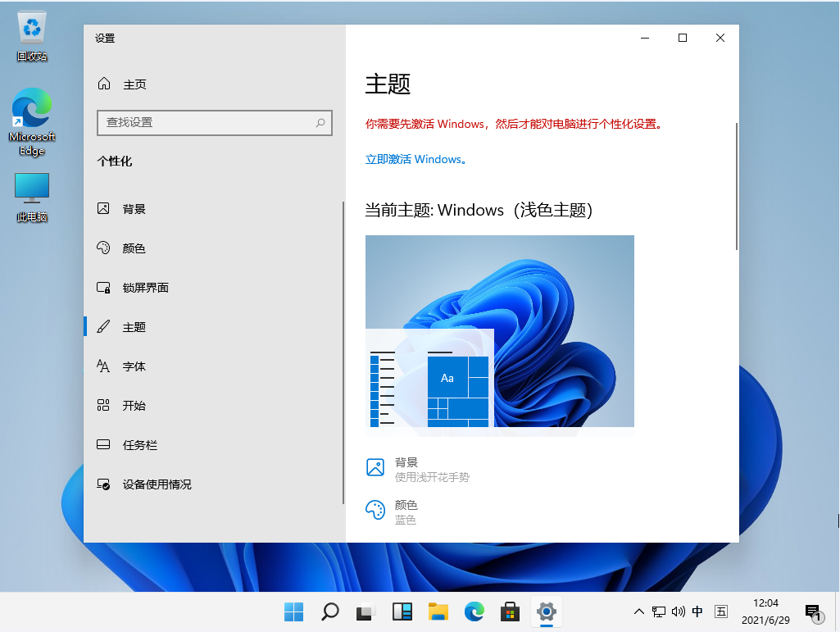The height and width of the screenshot is (632, 840).
Task: Open 字体 settings via its icon
Action: coord(104,366)
